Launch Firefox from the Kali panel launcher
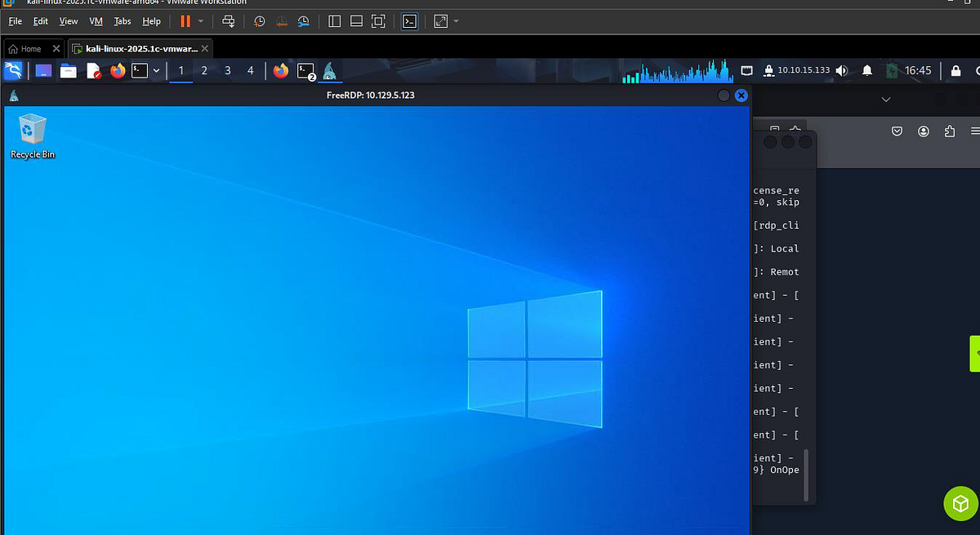 [x=117, y=71]
